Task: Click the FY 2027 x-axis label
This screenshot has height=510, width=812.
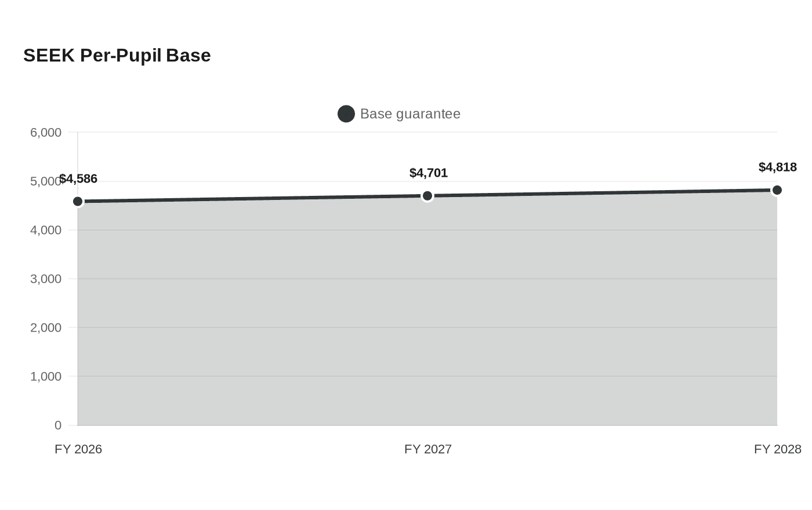Action: coord(428,449)
